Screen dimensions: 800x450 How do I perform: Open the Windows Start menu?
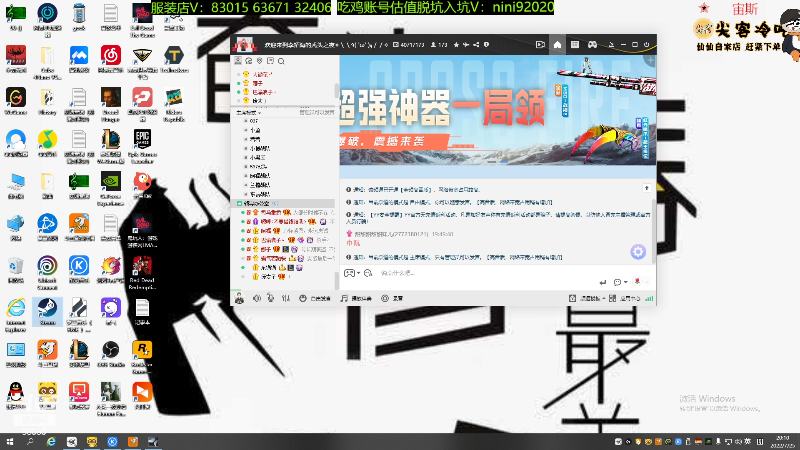pos(10,442)
